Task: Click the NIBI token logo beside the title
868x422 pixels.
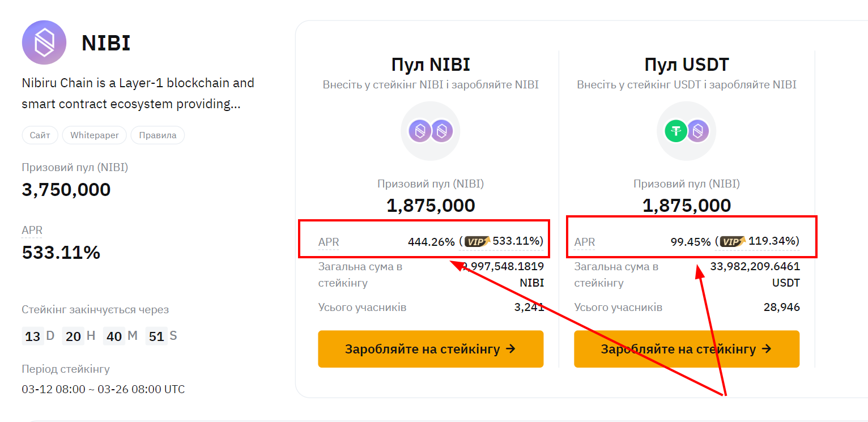Action: click(x=44, y=42)
